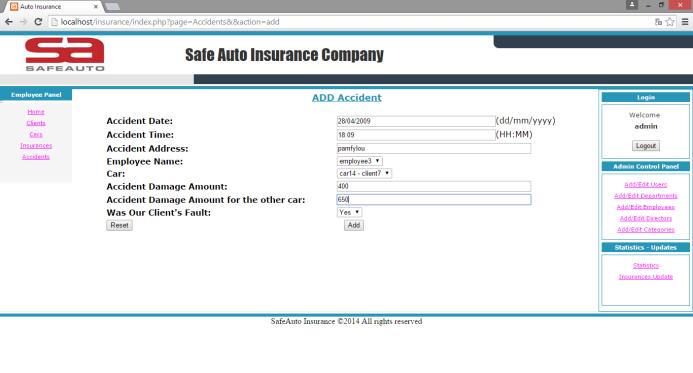Click the address bar URL
Viewport: 693px width, 373px height.
point(170,22)
